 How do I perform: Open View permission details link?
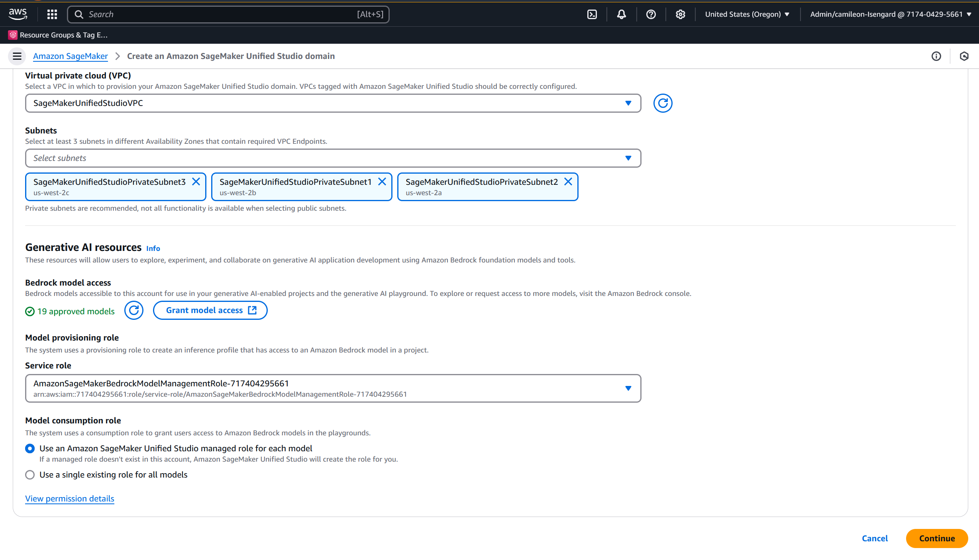coord(70,499)
